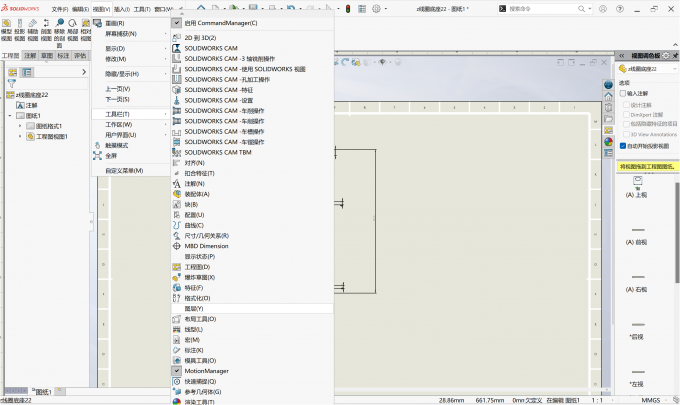Switch to the 草图 ribbon tab

pos(47,56)
